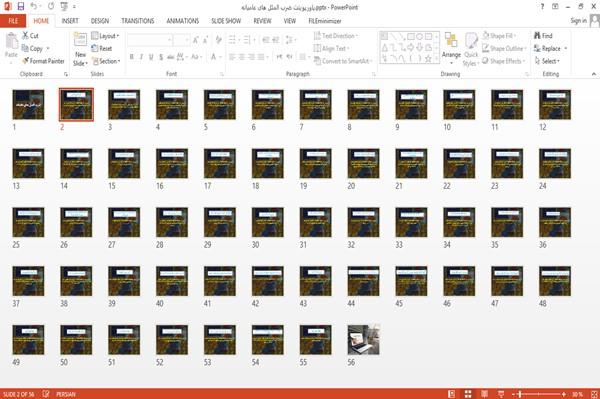The image size is (600, 399).
Task: Switch to Reading view in status bar
Action: click(484, 394)
